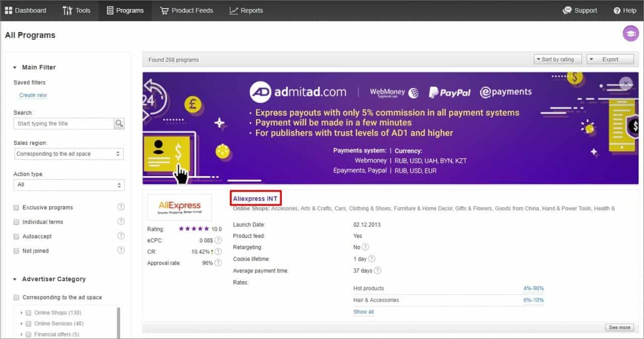Click the Average payment time help icon
644x339 pixels.
pos(377,271)
